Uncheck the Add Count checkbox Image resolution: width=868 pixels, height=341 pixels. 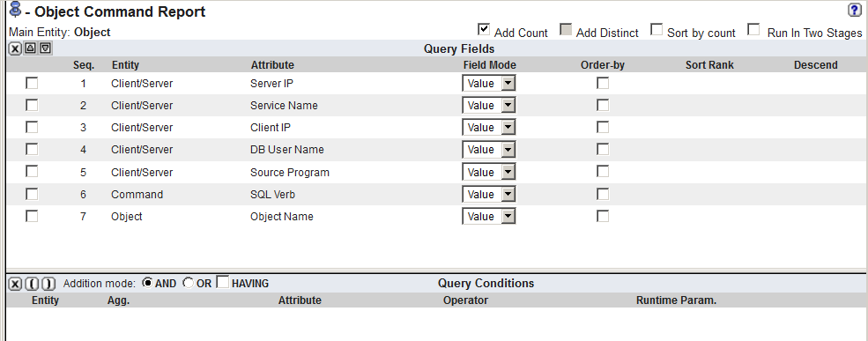[x=484, y=29]
